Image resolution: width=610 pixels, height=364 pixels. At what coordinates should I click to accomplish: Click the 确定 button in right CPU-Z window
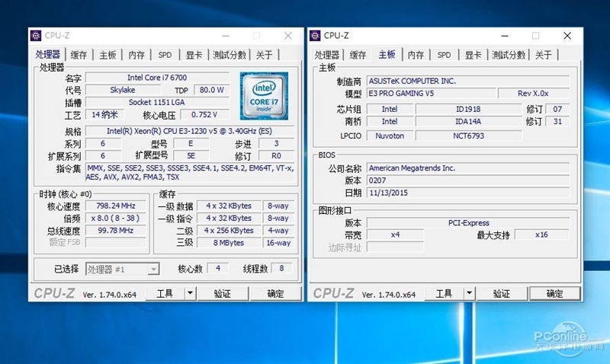pyautogui.click(x=555, y=293)
